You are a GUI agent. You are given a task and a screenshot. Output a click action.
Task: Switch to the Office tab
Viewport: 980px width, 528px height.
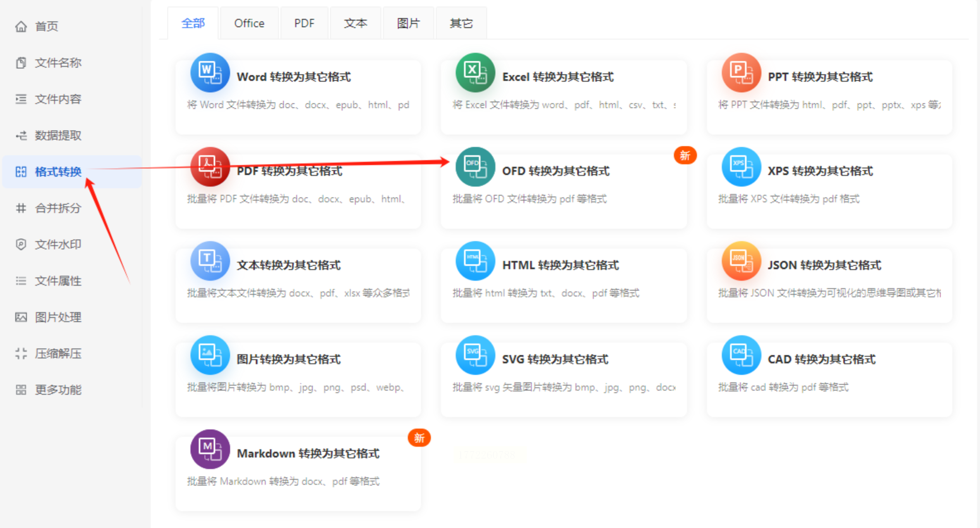tap(249, 23)
